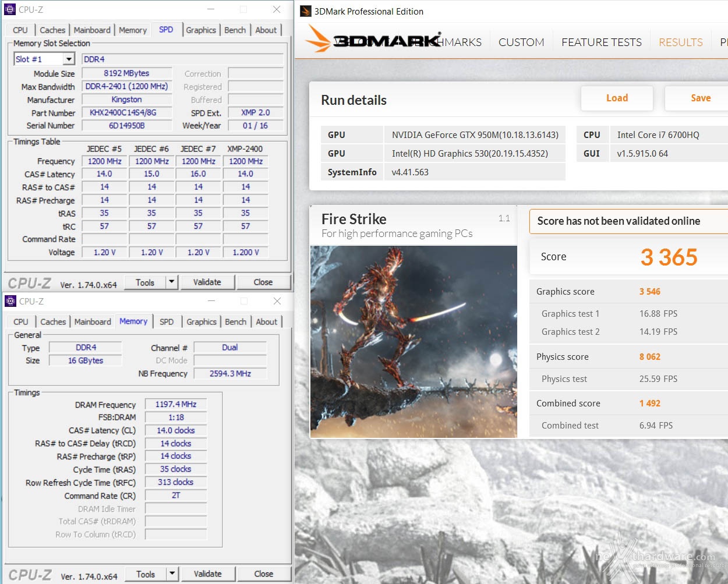This screenshot has width=728, height=584.
Task: Click FSB:DRAM ratio value 1:18
Action: 176,417
